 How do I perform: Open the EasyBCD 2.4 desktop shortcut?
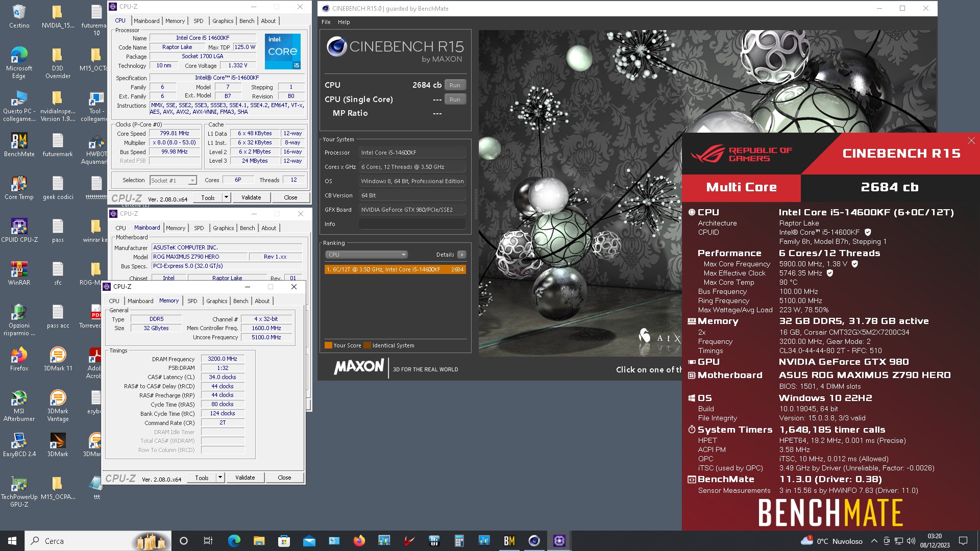[19, 444]
